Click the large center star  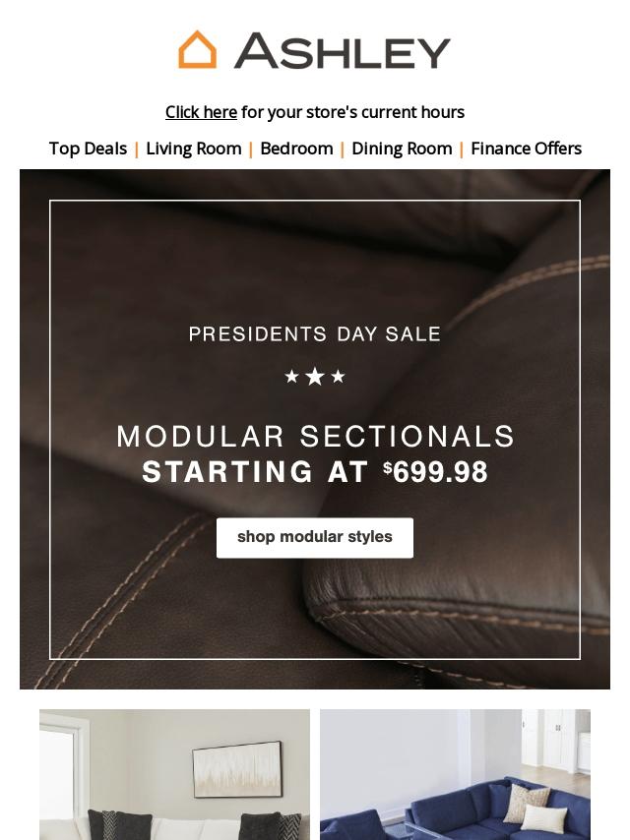[315, 377]
